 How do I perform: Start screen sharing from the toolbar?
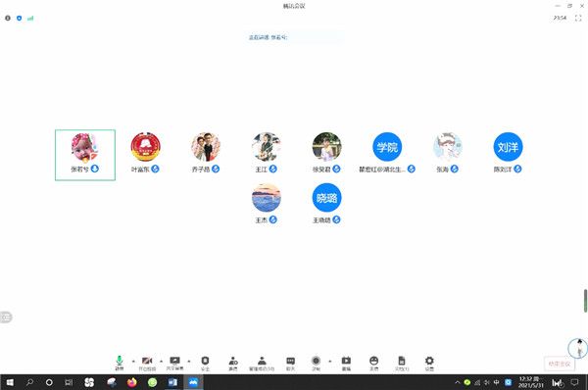pyautogui.click(x=174, y=363)
